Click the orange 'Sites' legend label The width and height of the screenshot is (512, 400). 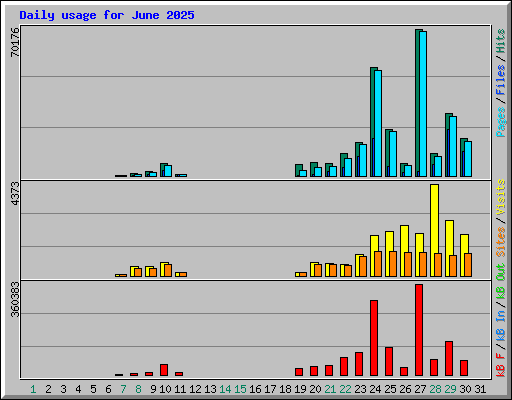coord(500,242)
